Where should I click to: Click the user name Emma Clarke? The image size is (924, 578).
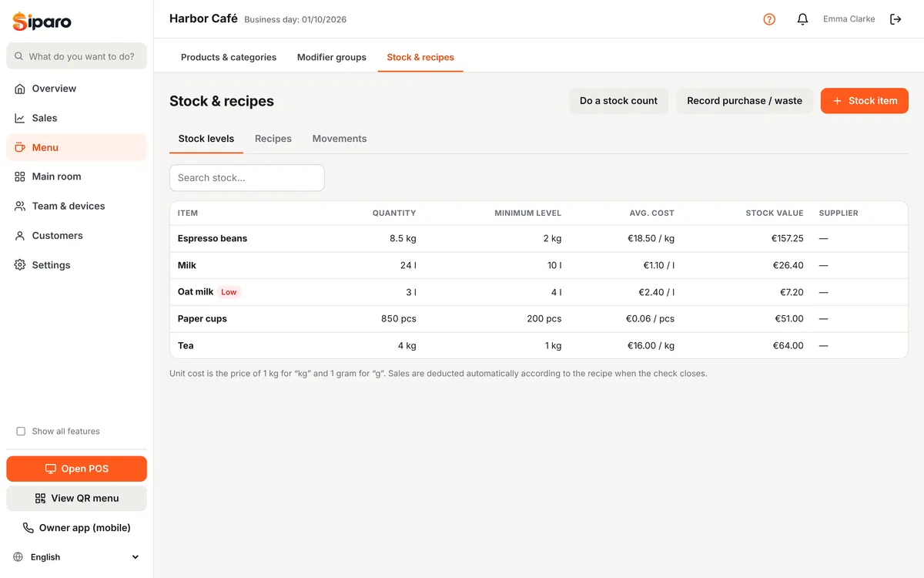point(849,19)
